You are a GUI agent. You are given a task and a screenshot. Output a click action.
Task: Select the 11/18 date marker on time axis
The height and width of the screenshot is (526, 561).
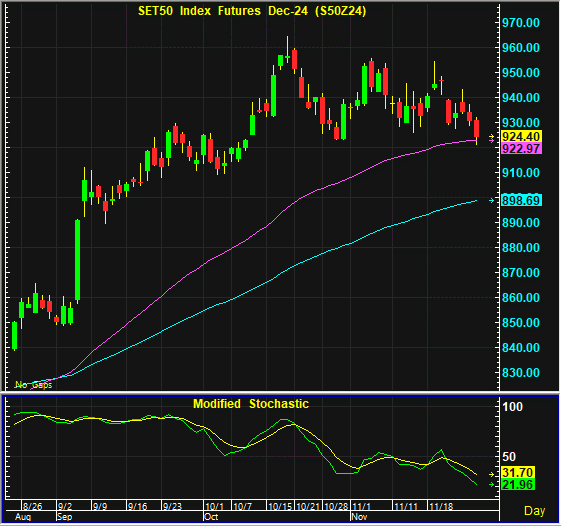pyautogui.click(x=441, y=506)
